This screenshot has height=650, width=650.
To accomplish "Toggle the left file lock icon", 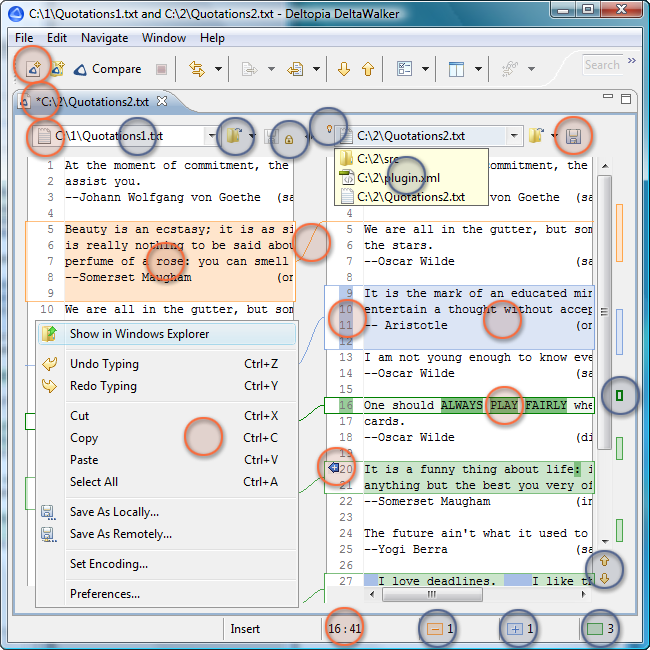I will point(289,139).
